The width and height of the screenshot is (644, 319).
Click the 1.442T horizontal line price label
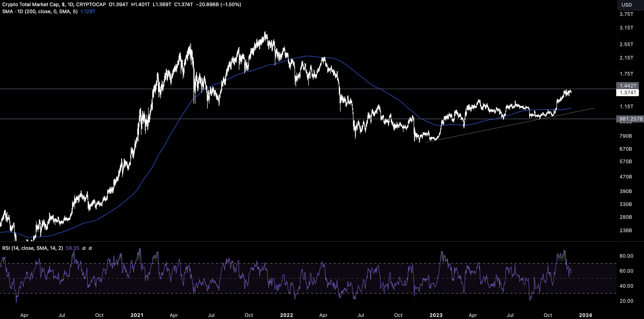click(x=628, y=86)
